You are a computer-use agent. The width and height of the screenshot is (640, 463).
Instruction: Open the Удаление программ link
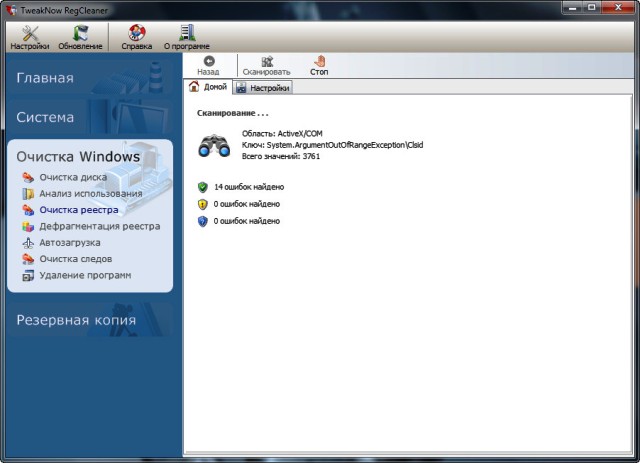[x=85, y=275]
